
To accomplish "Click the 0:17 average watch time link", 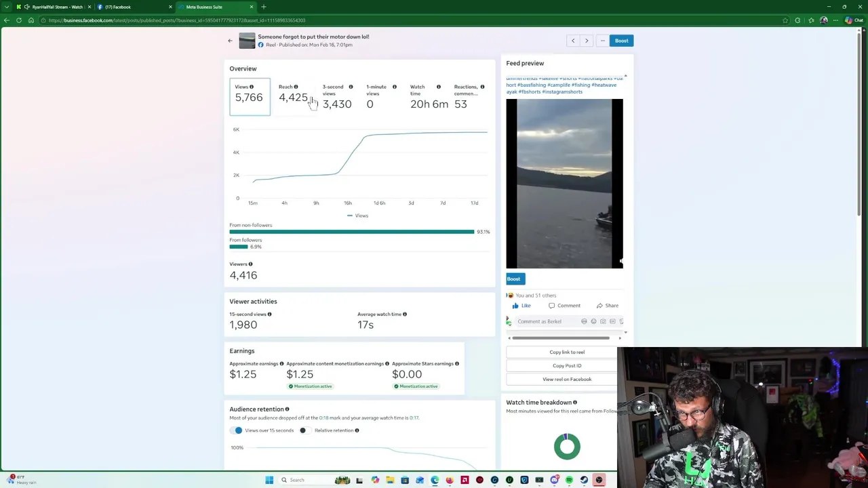I will [x=414, y=418].
